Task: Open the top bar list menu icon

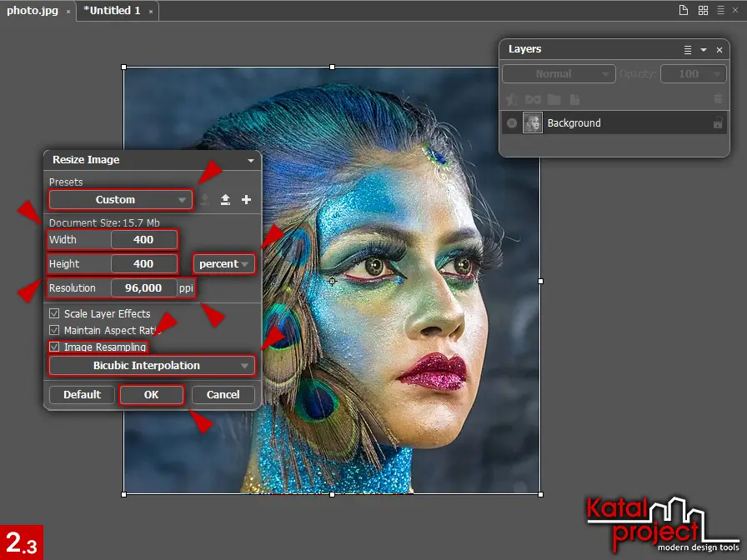Action: tap(721, 11)
